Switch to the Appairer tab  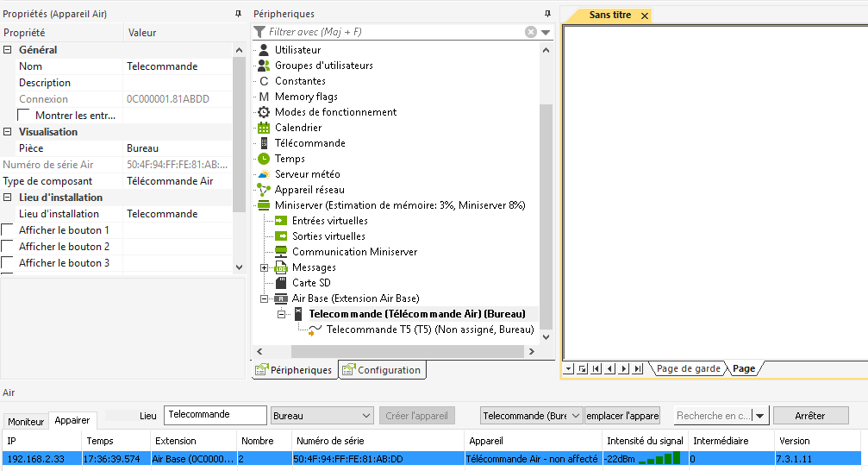[72, 421]
